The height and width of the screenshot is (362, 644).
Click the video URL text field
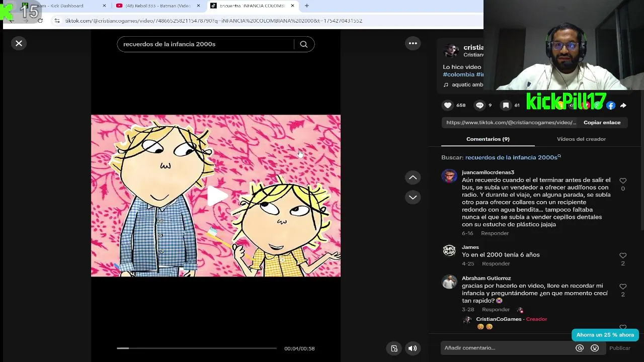[x=511, y=123]
